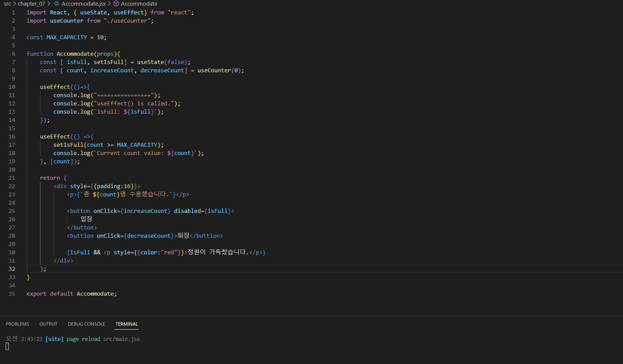Click the Accommodate symbol cube icon in breadcrumb
This screenshot has width=623, height=364.
pyautogui.click(x=116, y=3)
